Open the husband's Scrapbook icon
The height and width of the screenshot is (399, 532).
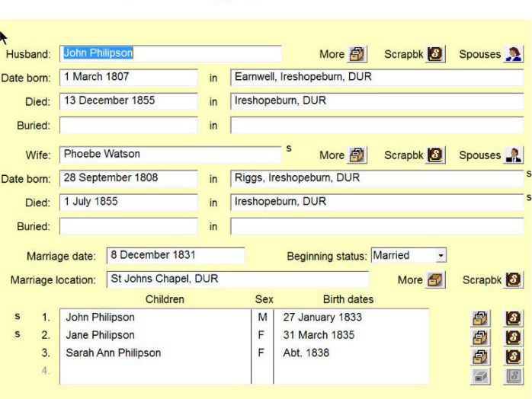coord(436,54)
